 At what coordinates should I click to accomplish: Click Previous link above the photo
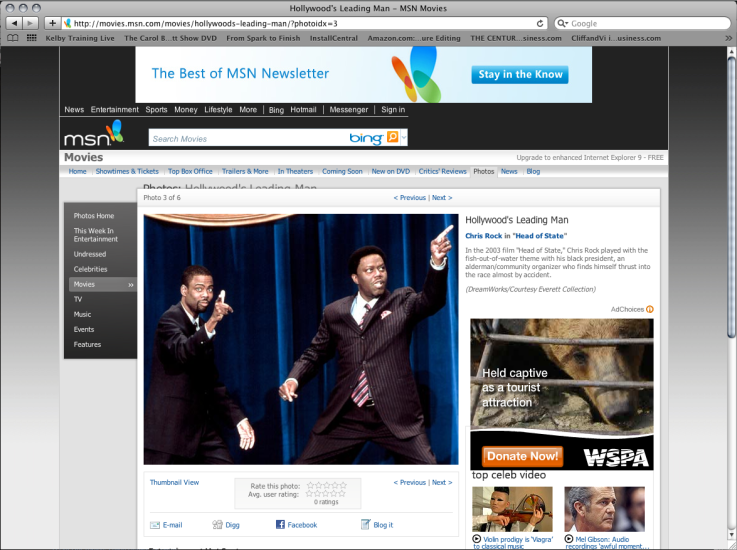[410, 198]
